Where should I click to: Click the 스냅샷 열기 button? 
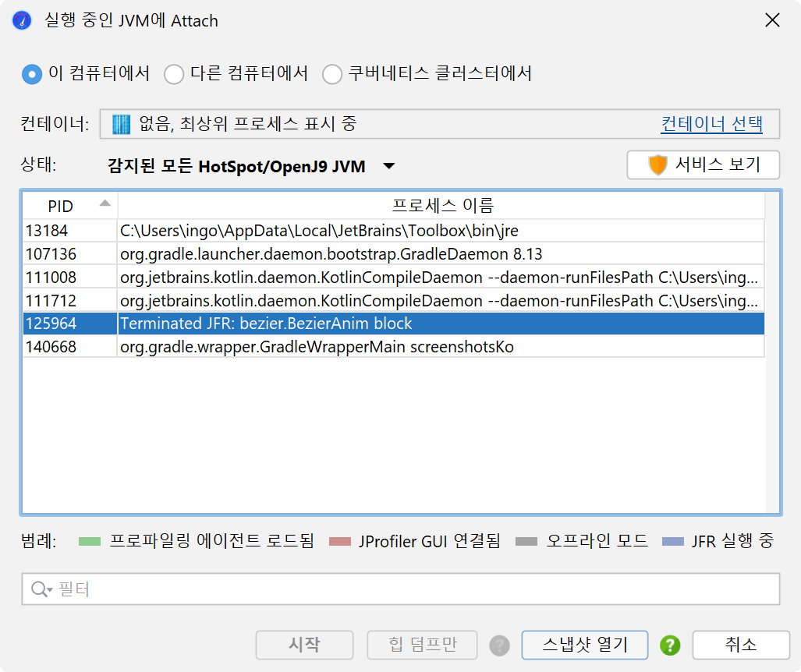(585, 645)
